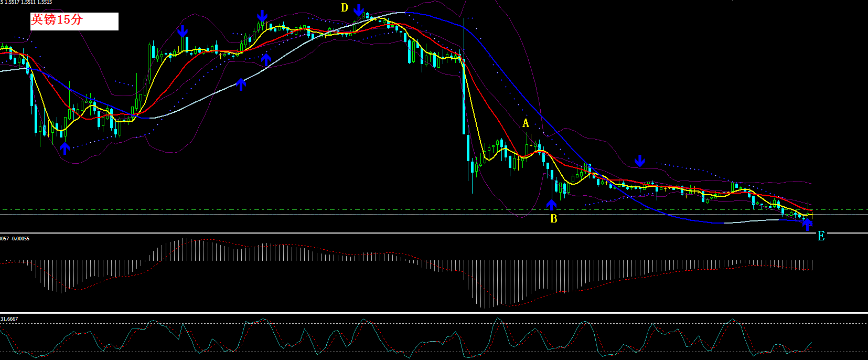Click the yellow letter B label

point(553,219)
